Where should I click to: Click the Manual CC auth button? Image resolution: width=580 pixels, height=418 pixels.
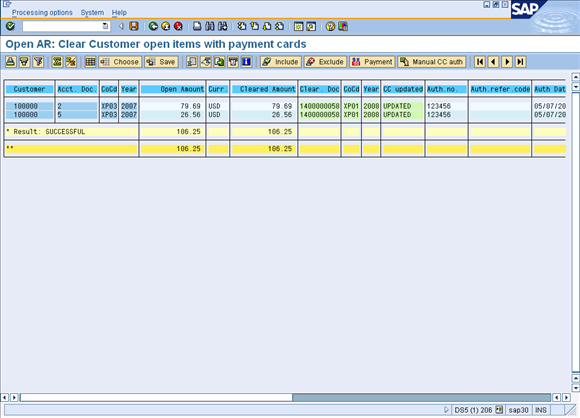[x=432, y=62]
